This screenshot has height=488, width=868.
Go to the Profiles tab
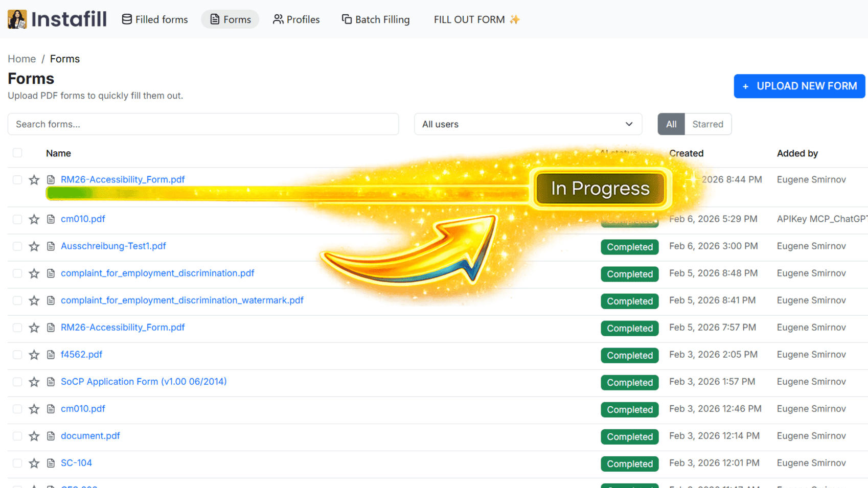click(x=296, y=19)
